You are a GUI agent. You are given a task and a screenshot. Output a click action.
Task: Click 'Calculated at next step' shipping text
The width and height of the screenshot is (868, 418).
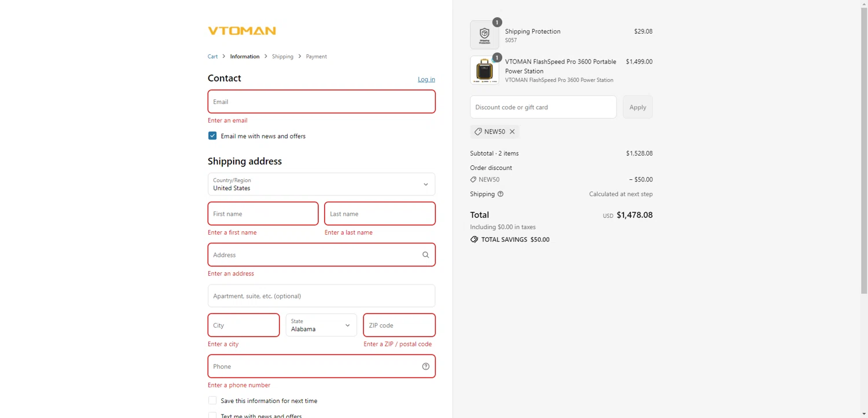pyautogui.click(x=621, y=194)
